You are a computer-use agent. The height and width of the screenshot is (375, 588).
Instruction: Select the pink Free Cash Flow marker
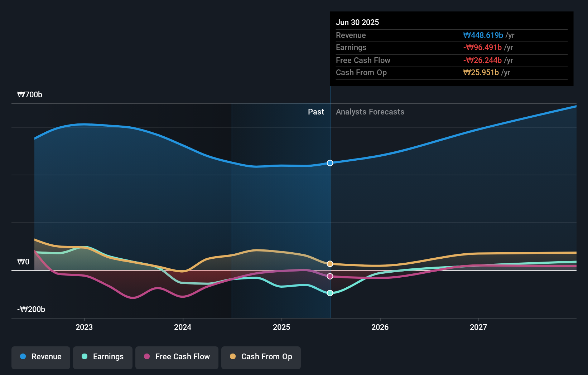pyautogui.click(x=329, y=276)
